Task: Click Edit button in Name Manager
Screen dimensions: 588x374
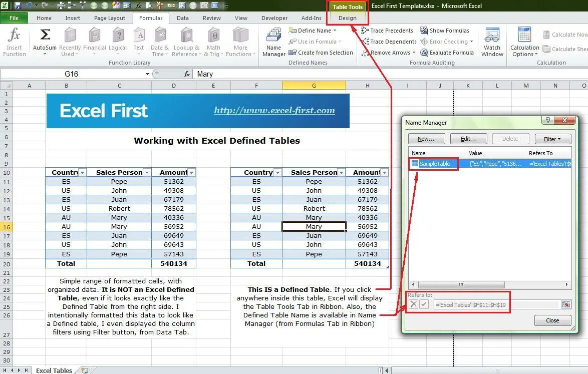Action: [x=468, y=139]
